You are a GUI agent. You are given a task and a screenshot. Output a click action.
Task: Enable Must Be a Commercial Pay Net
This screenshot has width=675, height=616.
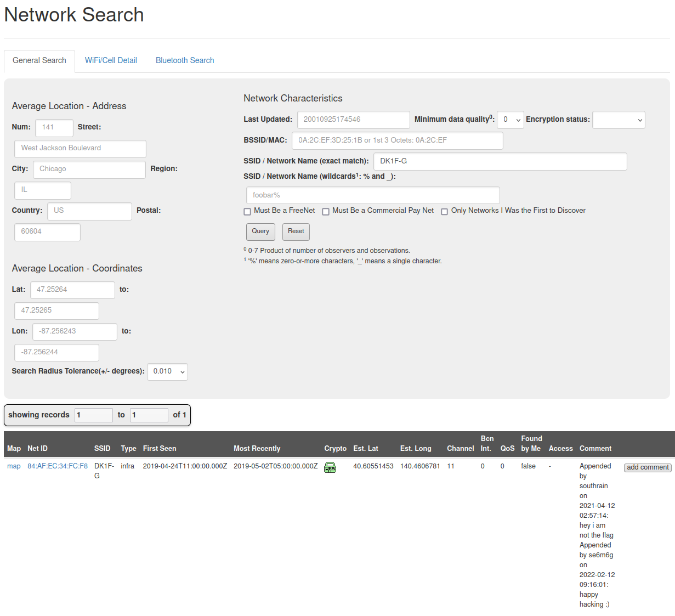coord(326,212)
